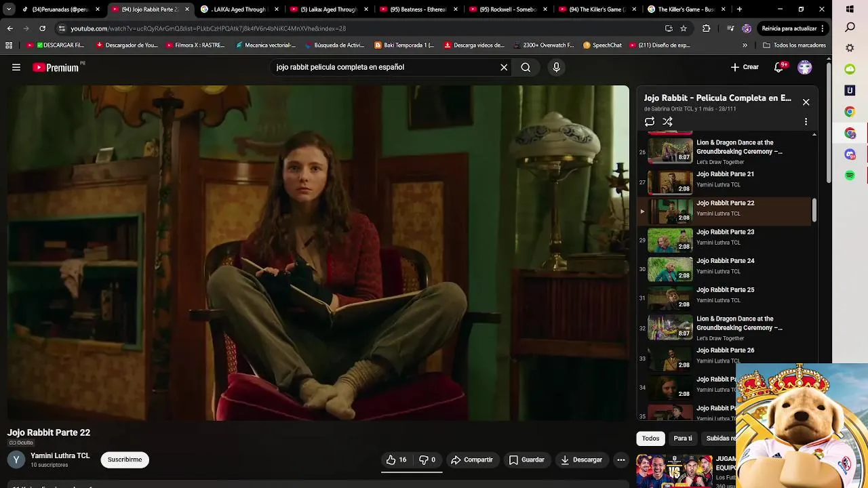Select the Para ti filter chip
Viewport: 868px width, 488px height.
[x=683, y=439]
